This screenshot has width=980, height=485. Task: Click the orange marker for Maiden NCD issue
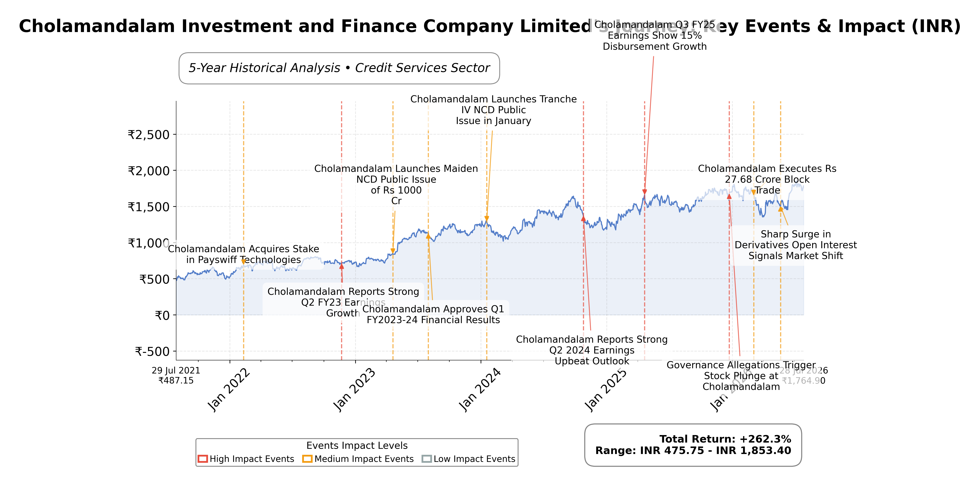pos(393,251)
